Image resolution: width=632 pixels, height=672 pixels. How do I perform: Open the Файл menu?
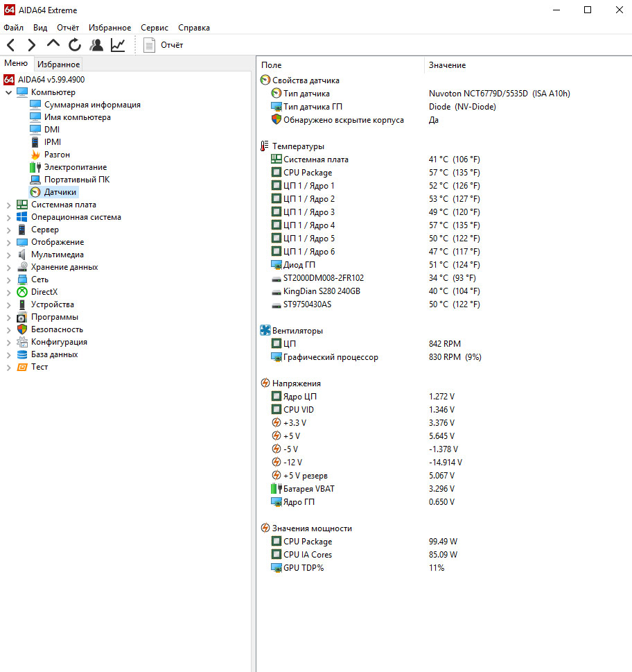click(x=13, y=28)
